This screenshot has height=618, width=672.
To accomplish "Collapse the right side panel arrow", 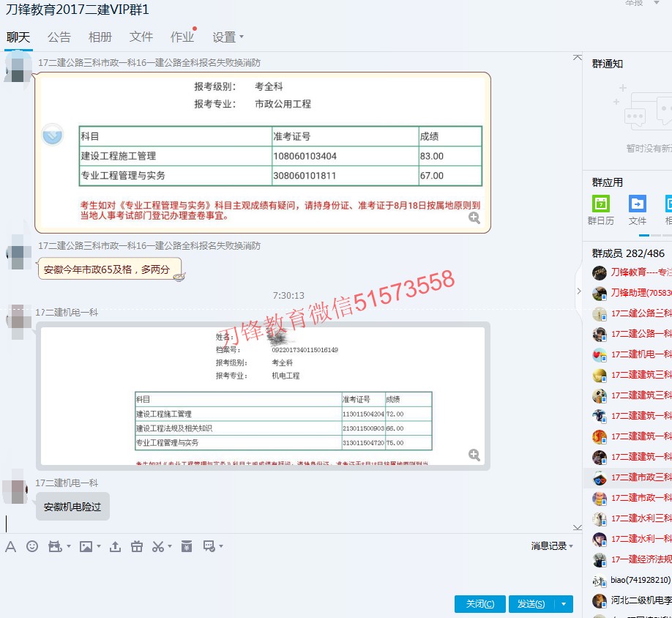I will [x=578, y=291].
